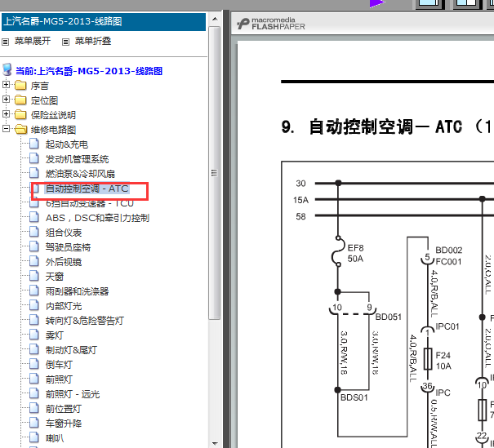Viewport: 494px width, 448px height.
Task: Open the 雨刮器和洗涤器 diagram
Action: coord(78,291)
